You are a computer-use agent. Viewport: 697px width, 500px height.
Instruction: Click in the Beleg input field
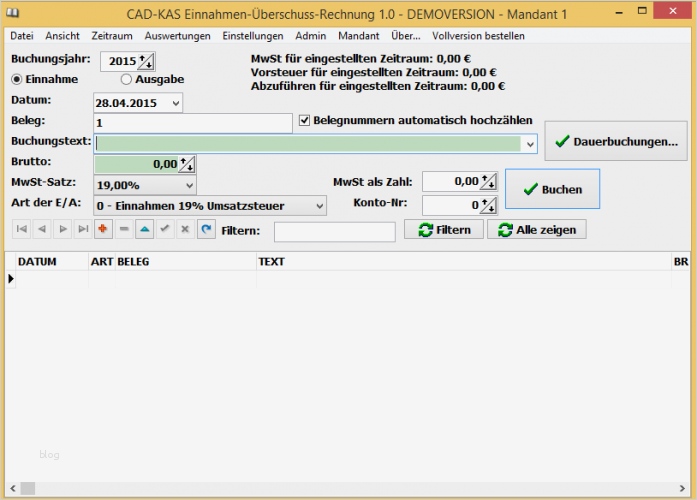click(x=193, y=123)
